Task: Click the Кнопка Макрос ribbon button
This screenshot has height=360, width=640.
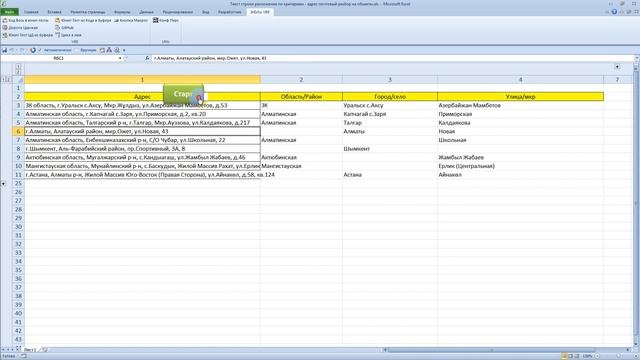Action: click(x=131, y=20)
